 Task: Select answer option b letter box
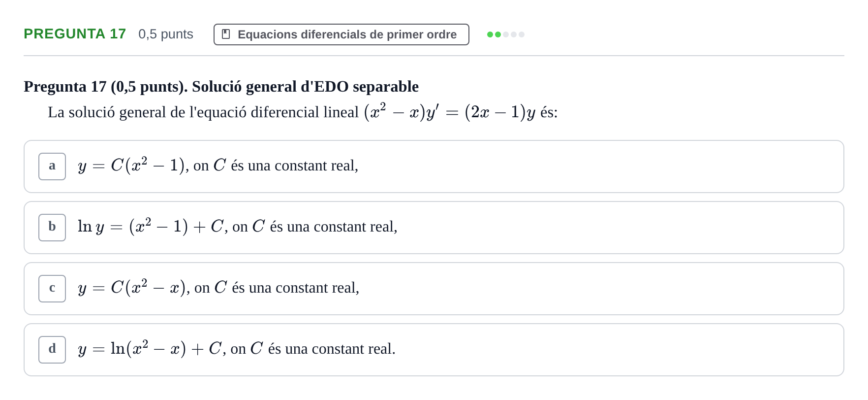pyautogui.click(x=52, y=228)
